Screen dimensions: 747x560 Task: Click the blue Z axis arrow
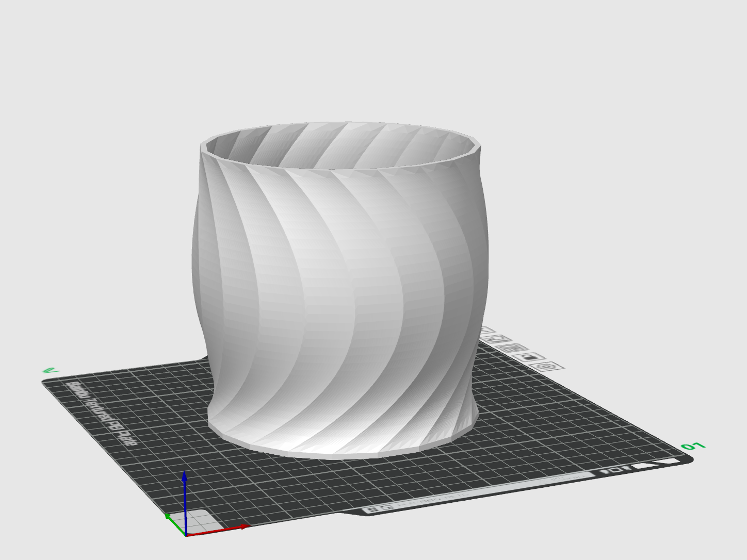pos(184,500)
